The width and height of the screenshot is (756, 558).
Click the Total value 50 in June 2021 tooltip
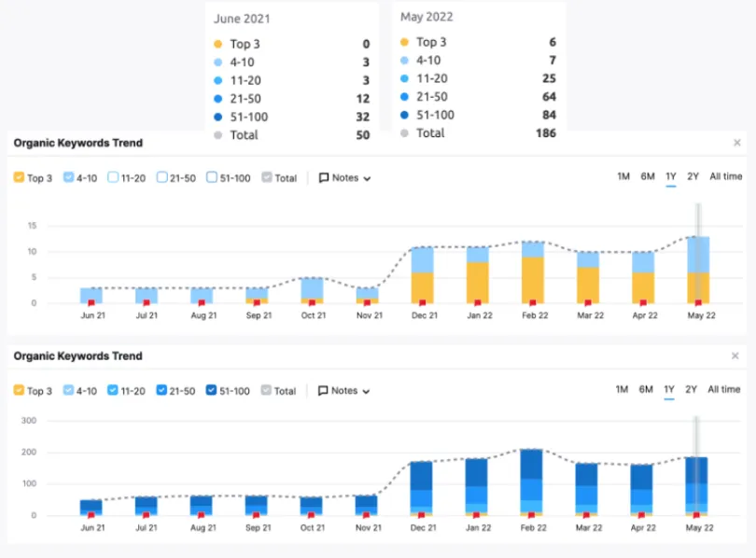pos(363,135)
